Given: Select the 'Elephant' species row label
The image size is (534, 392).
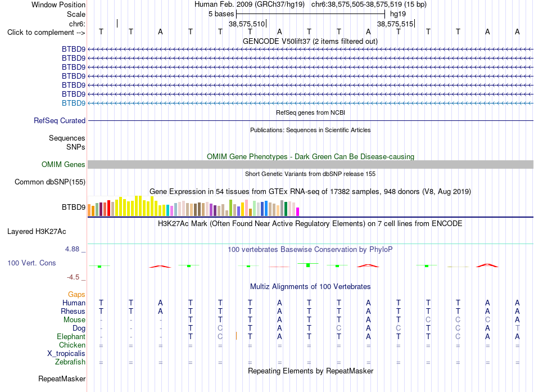Looking at the screenshot, I should point(71,337).
